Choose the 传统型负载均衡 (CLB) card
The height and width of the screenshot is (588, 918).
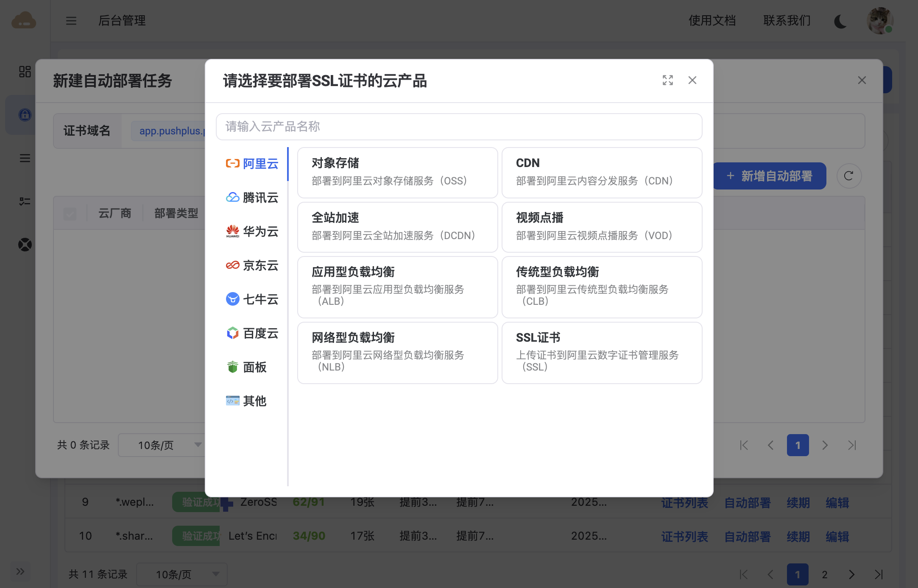(602, 287)
